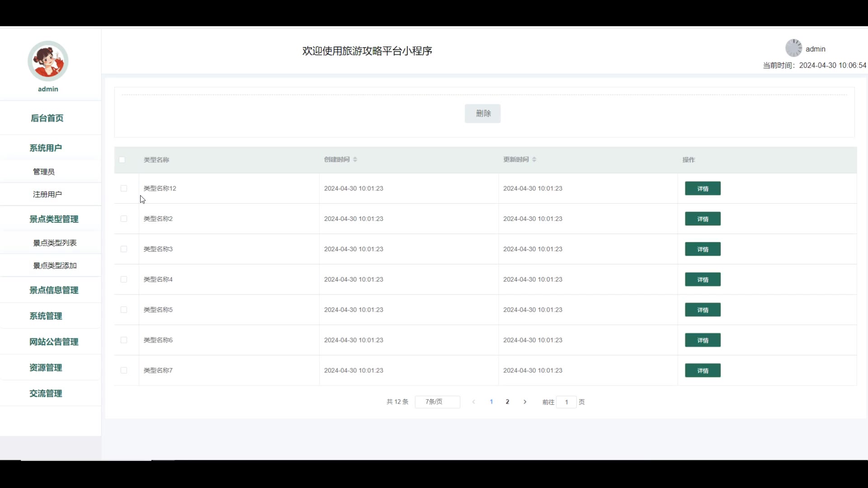Screen dimensions: 868x488
Task: Sort by creation time column arrows
Action: (x=355, y=160)
